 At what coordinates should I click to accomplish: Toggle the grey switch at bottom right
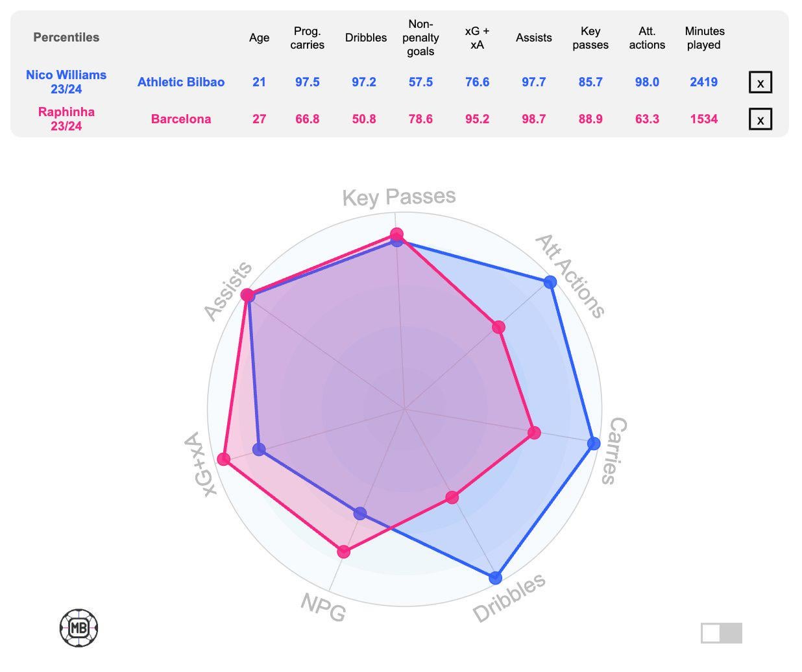tap(721, 633)
